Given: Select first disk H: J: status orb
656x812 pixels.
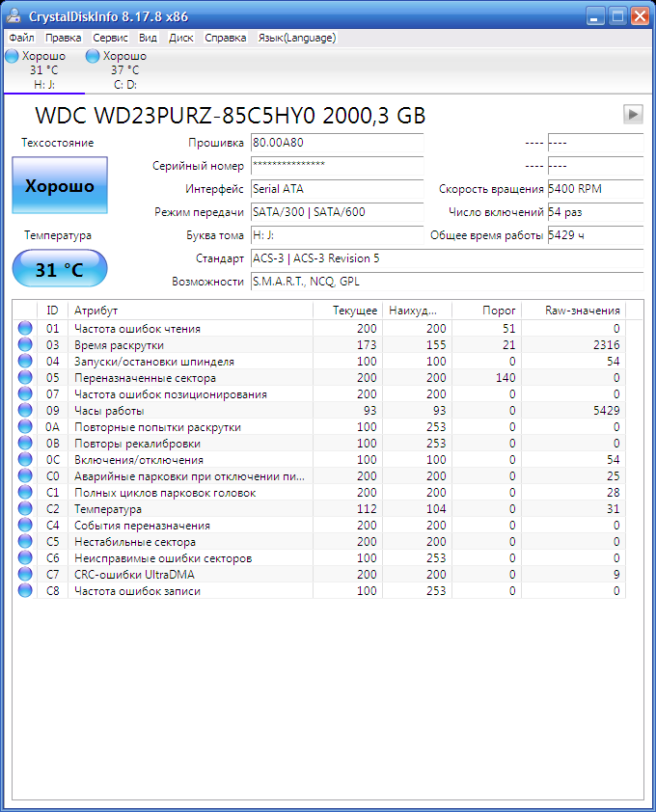Looking at the screenshot, I should click(x=12, y=57).
